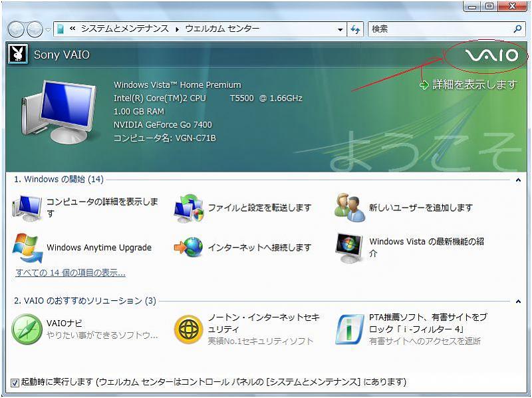532x398 pixels.
Task: Open Windows Vista new features icon
Action: [350, 248]
